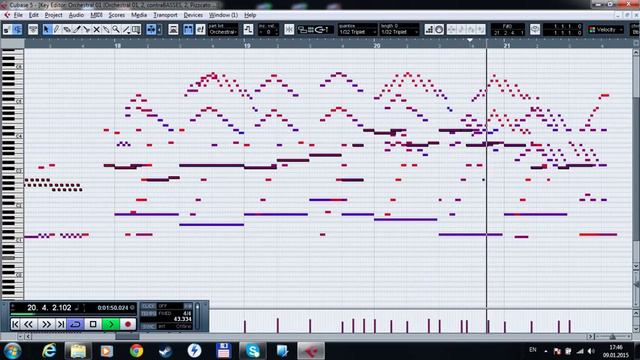
Task: Click the Independent Track Loop icon
Action: (x=535, y=30)
